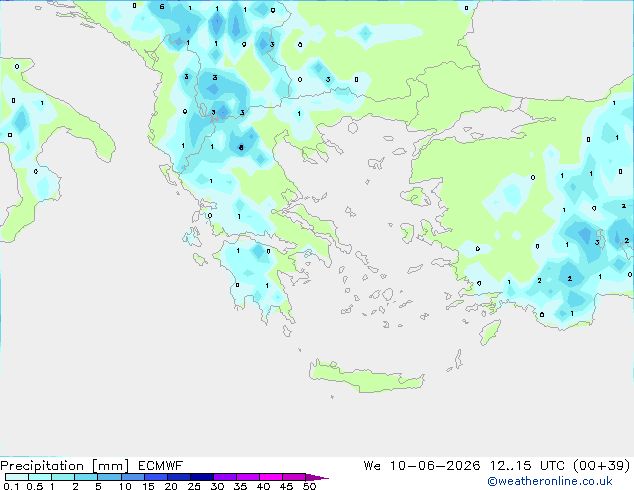Choose the 20–25 mm dark blue legend swatch
This screenshot has height=490, width=634.
point(178,477)
